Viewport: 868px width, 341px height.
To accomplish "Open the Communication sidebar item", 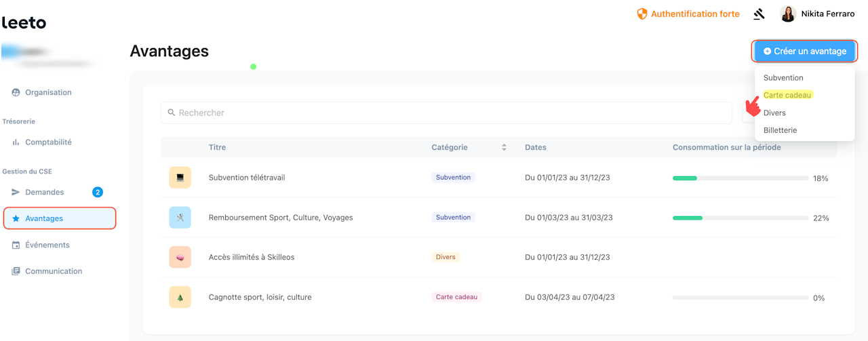I will click(x=54, y=271).
